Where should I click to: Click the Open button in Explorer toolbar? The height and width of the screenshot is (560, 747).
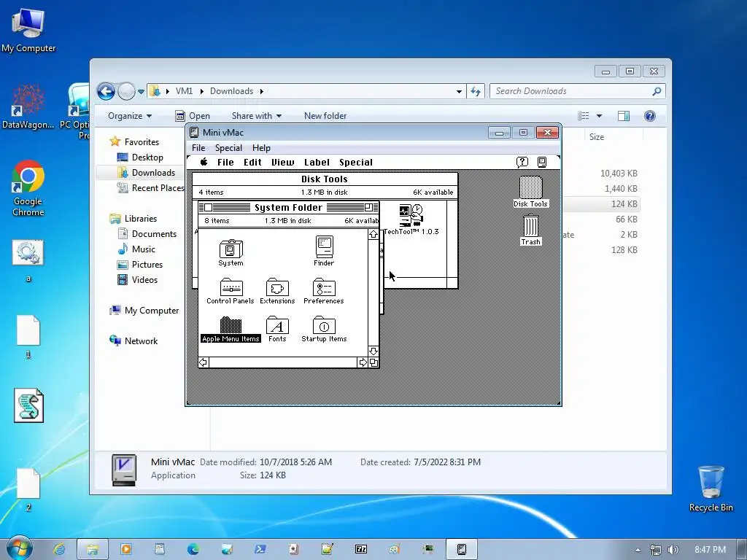coord(193,116)
